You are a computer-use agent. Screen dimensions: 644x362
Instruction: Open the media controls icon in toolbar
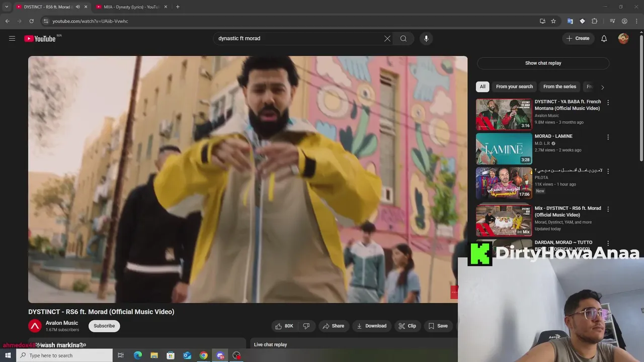click(612, 21)
